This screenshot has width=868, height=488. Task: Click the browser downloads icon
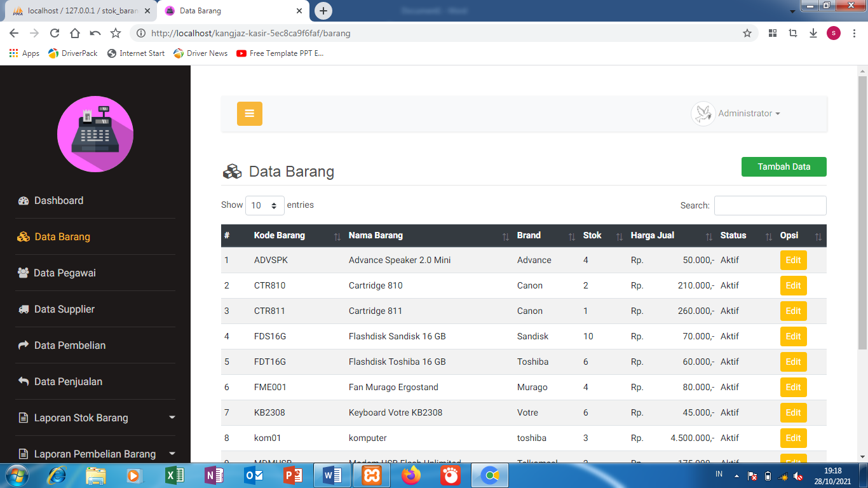point(813,33)
